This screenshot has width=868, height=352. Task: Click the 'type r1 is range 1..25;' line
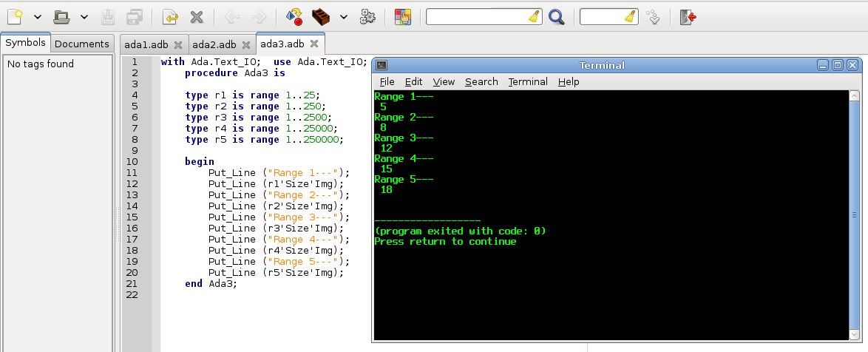click(252, 95)
